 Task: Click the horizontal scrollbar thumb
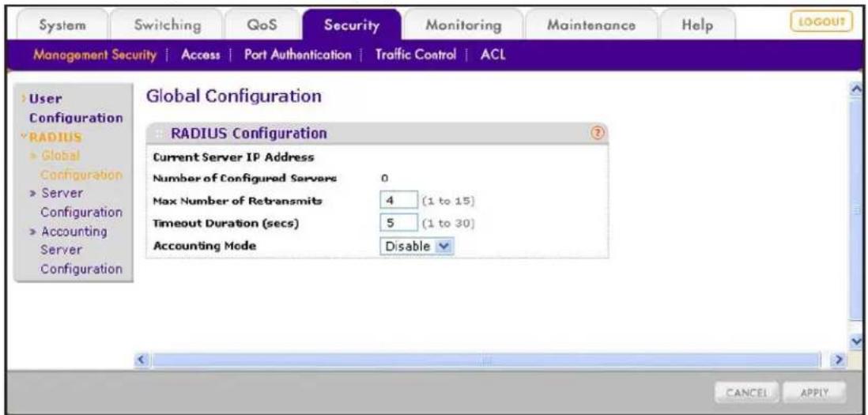click(486, 360)
